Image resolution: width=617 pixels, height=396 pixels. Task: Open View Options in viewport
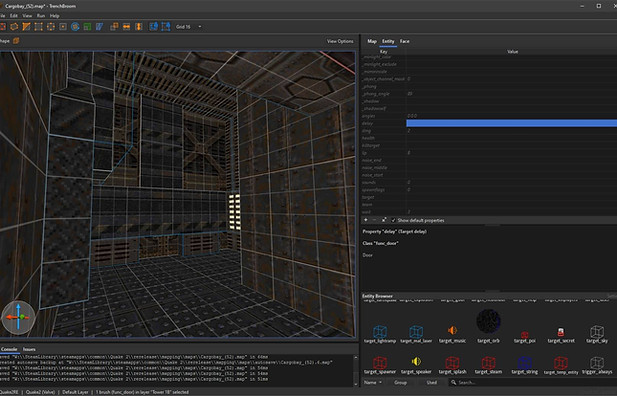coord(340,41)
